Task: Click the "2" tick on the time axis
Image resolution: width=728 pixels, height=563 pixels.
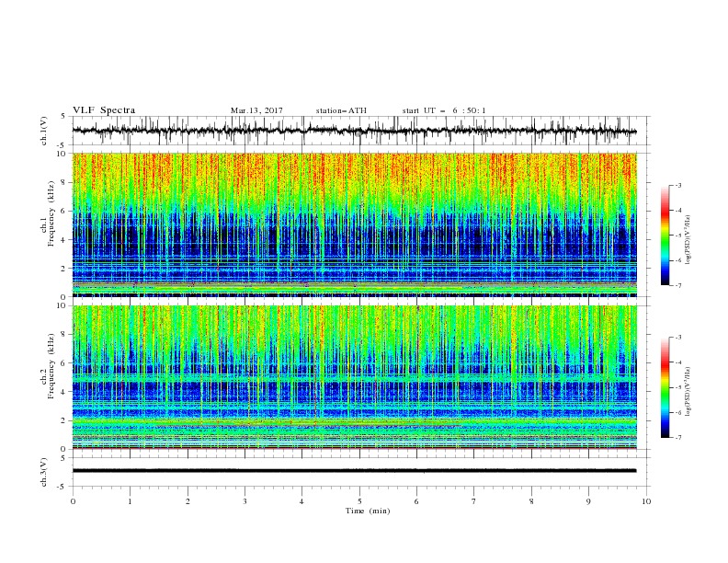Action: coord(188,501)
